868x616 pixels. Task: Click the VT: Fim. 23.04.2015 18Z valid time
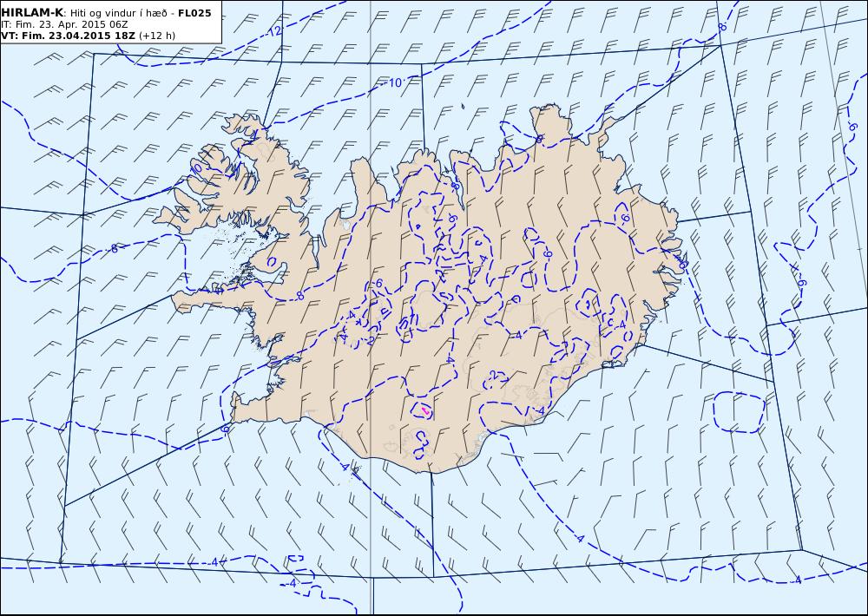point(68,36)
